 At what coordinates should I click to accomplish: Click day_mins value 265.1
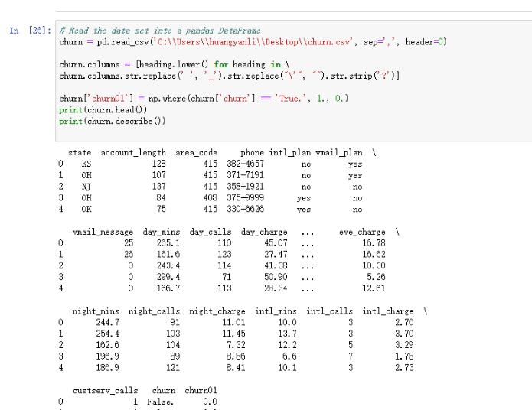(x=168, y=243)
